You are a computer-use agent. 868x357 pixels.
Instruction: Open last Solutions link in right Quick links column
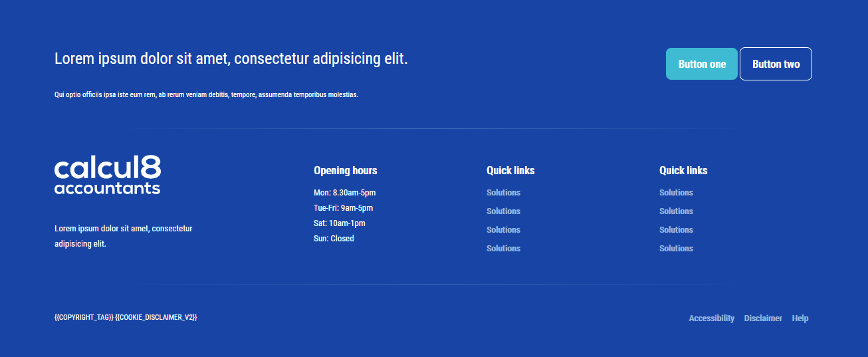pos(676,249)
